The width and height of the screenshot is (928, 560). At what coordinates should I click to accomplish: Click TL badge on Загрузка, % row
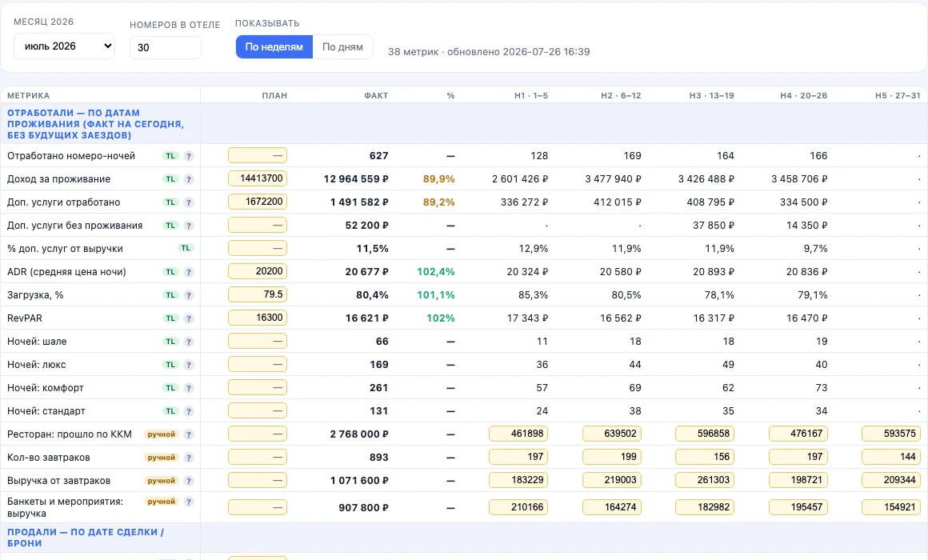[170, 294]
